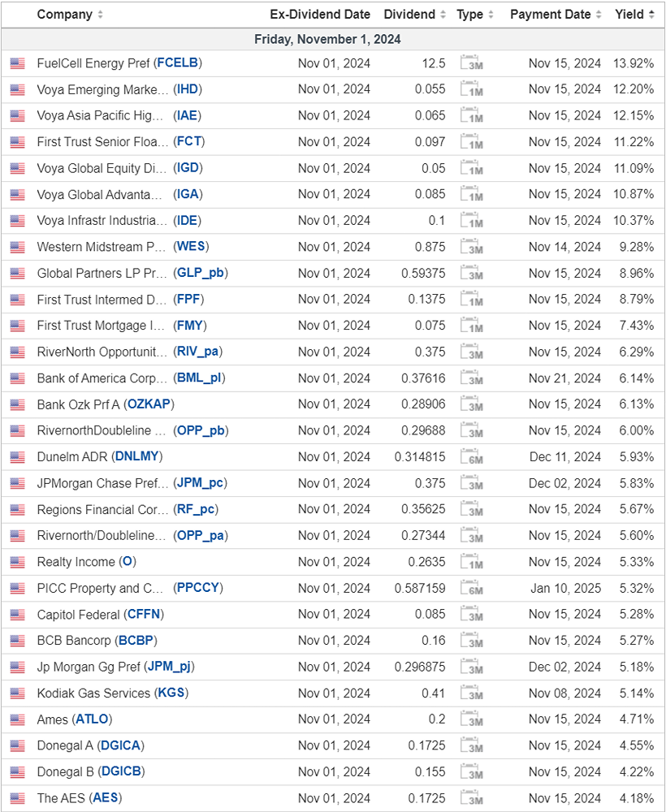Open the Realty Income O ticker link
The width and height of the screenshot is (666, 812).
[x=128, y=562]
